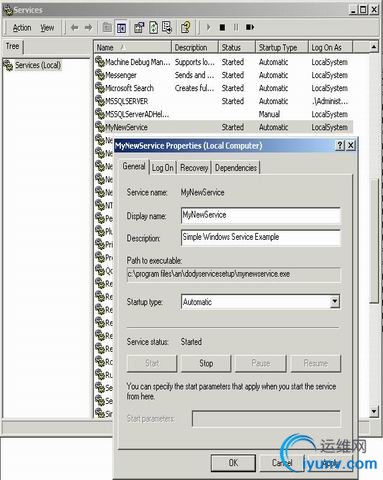Viewport: 383px width, 480px height.
Task: Click the MSSQLSERVER service icon
Action: click(100, 101)
